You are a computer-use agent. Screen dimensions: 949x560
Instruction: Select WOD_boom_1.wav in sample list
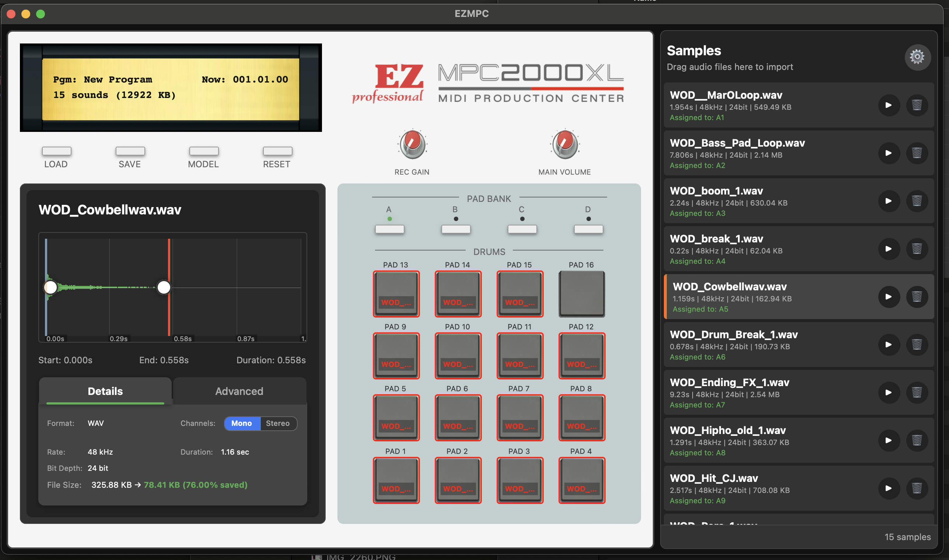pyautogui.click(x=799, y=201)
